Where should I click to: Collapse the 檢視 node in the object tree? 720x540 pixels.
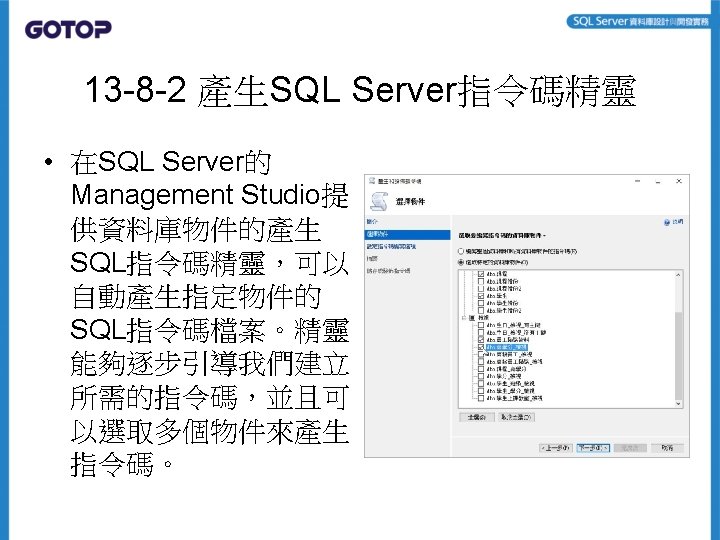pyautogui.click(x=464, y=318)
